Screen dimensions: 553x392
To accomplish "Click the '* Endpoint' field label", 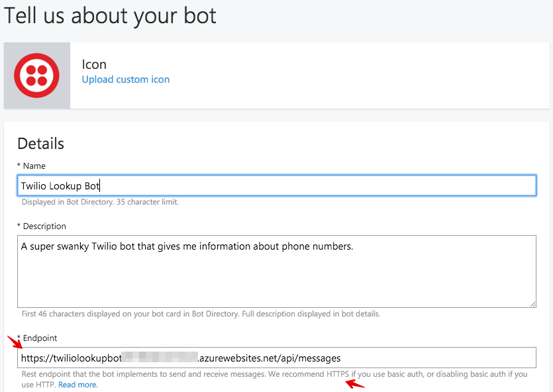I will [37, 338].
